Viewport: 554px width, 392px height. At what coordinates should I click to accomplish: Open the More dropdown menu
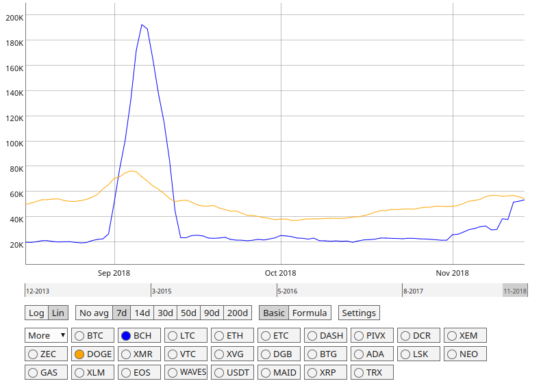point(47,335)
